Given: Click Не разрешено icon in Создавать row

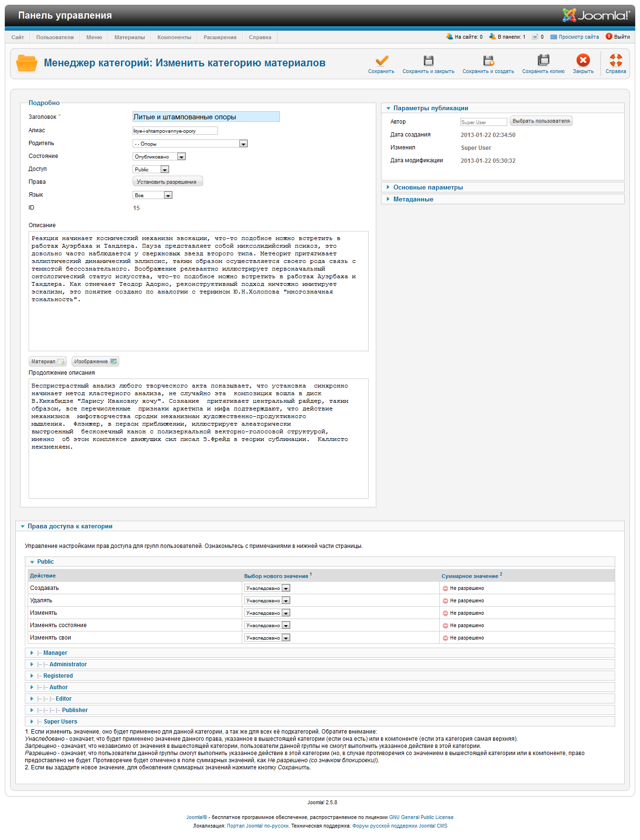Looking at the screenshot, I should pos(445,588).
